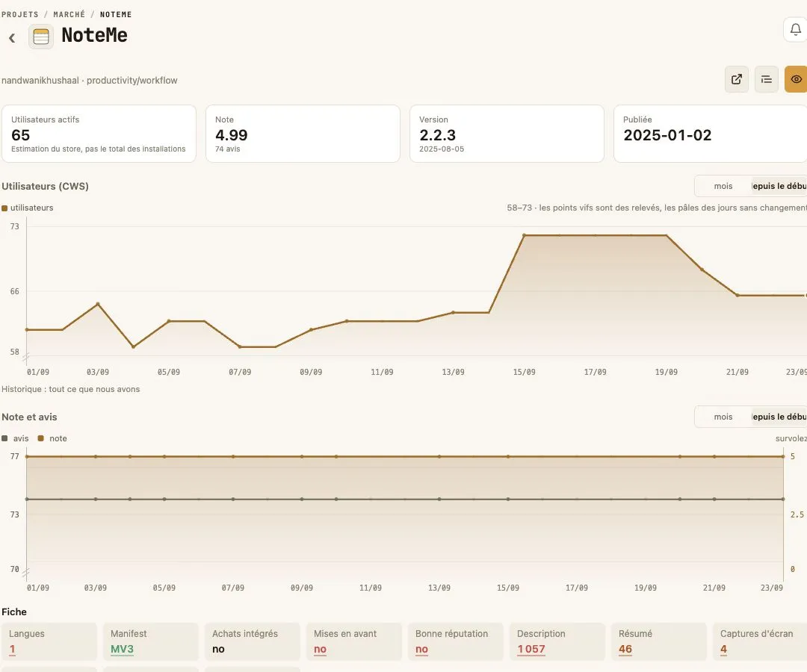Viewport: 807px width, 672px height.
Task: Click version date '2025-08-05'
Action: click(442, 149)
